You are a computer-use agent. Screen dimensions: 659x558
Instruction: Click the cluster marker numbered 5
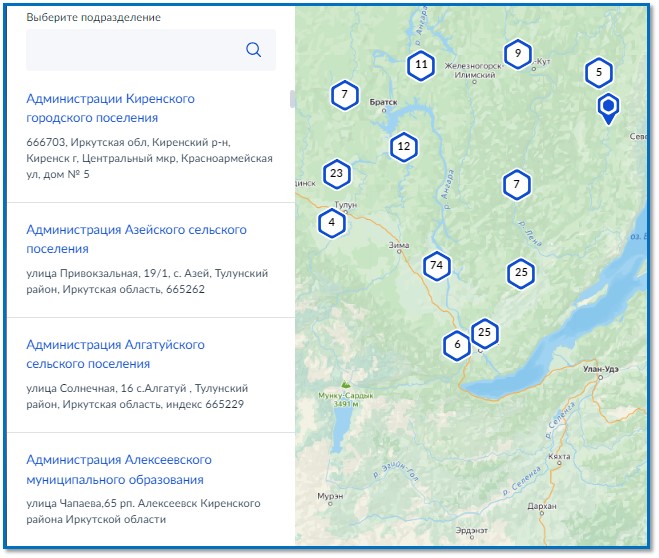(x=599, y=72)
